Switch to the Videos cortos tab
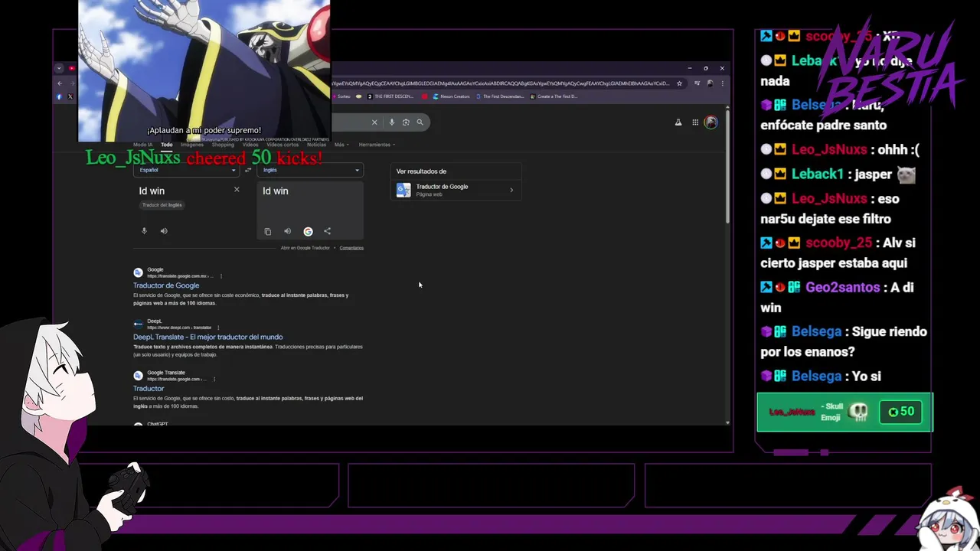 point(283,145)
